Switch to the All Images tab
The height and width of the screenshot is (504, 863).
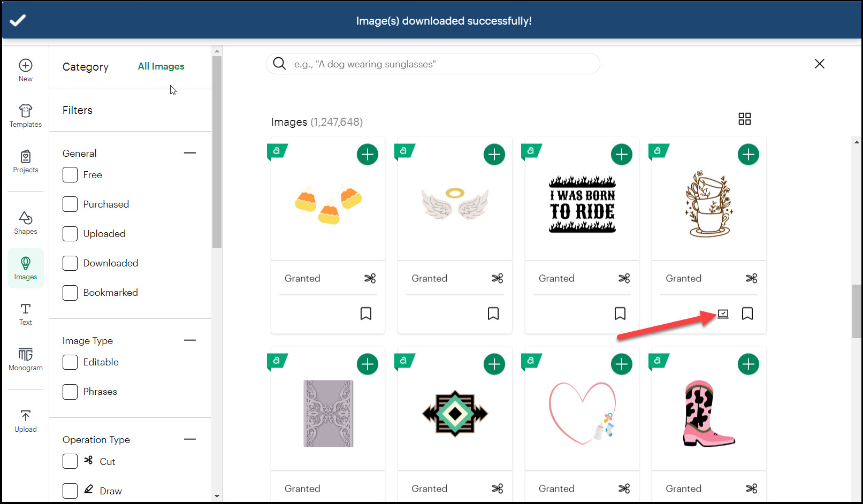click(x=161, y=66)
